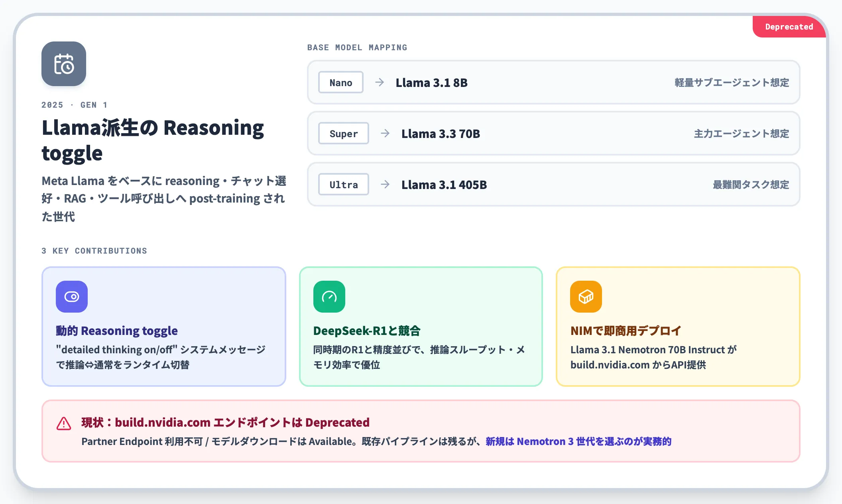Open the Llama 3.1 8B mapping row
The image size is (842, 504).
tap(553, 82)
